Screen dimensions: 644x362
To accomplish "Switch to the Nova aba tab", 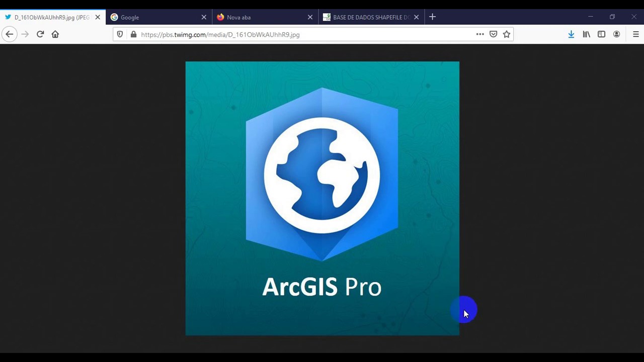I will [x=265, y=17].
